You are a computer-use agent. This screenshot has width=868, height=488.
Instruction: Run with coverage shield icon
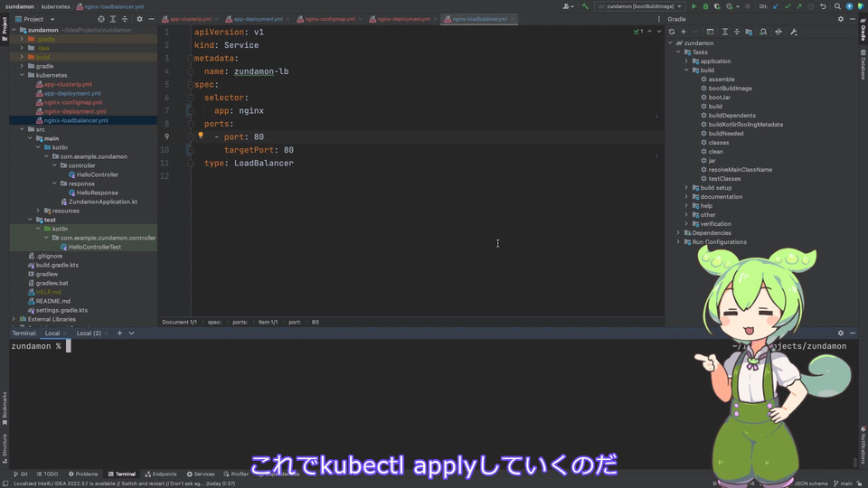click(x=717, y=6)
